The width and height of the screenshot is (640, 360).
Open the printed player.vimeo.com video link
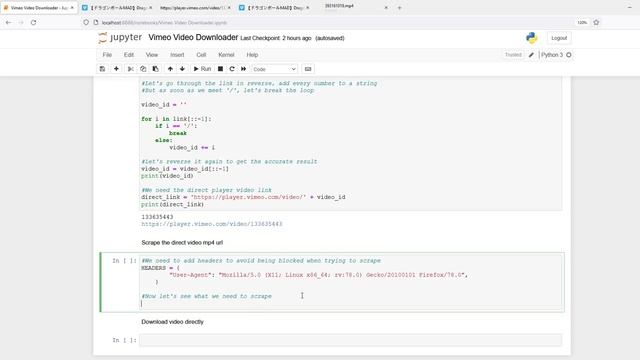[212, 224]
